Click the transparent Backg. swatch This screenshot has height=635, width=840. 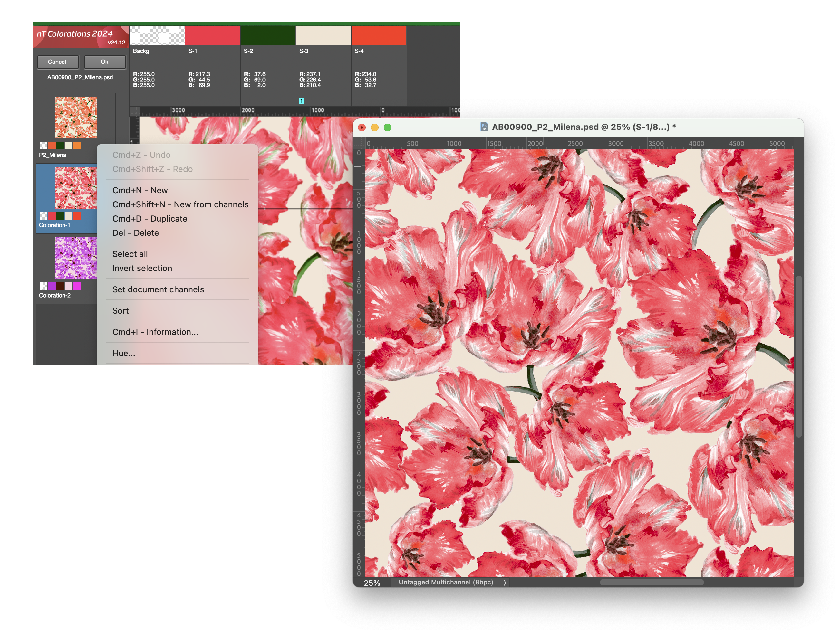coord(157,36)
